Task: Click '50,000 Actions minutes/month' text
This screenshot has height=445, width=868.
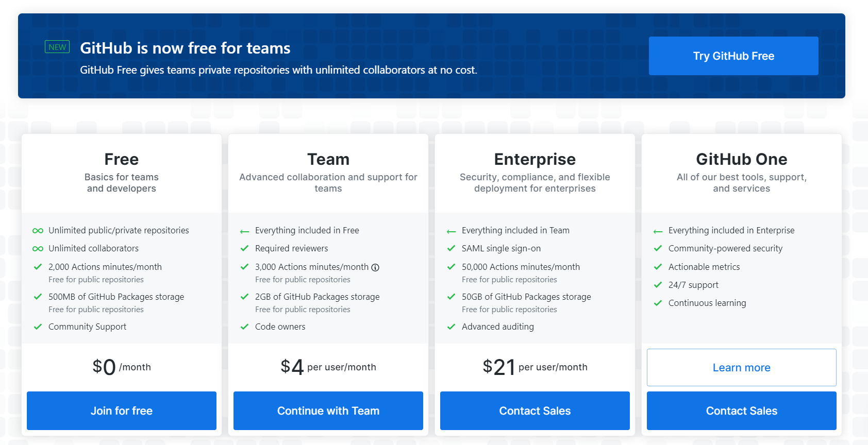Action: click(x=521, y=267)
